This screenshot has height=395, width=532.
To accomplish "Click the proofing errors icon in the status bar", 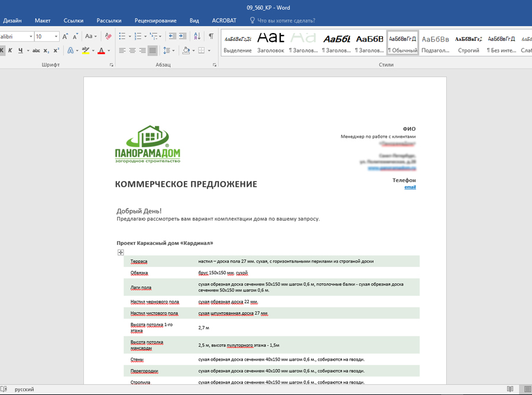I will coord(4,389).
